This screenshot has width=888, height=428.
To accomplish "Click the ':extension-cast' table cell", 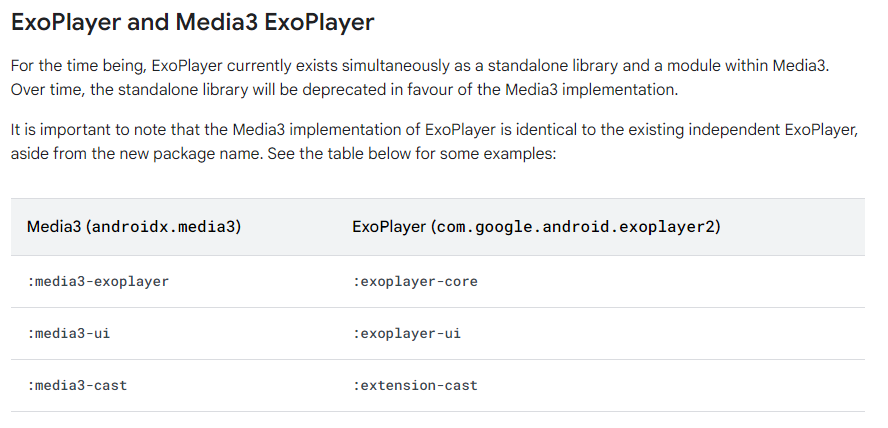I will tap(415, 385).
